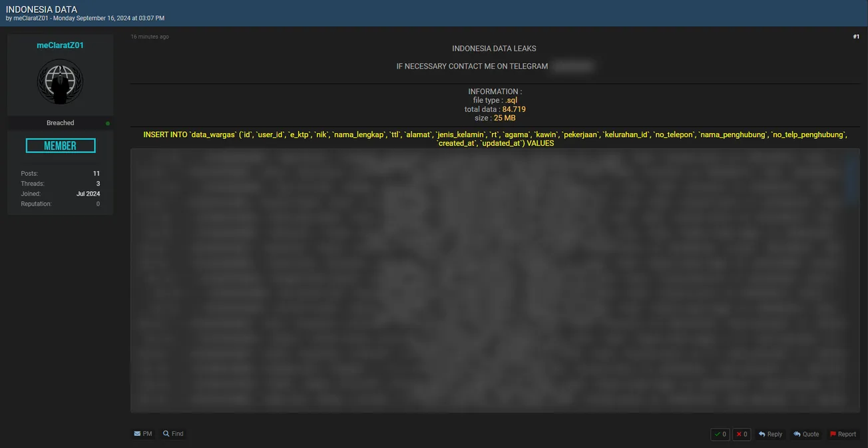Click the user's Posts count 11

click(96, 174)
